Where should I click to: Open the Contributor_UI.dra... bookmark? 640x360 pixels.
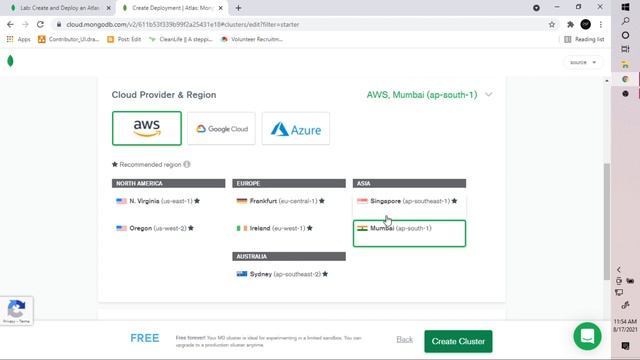69,39
